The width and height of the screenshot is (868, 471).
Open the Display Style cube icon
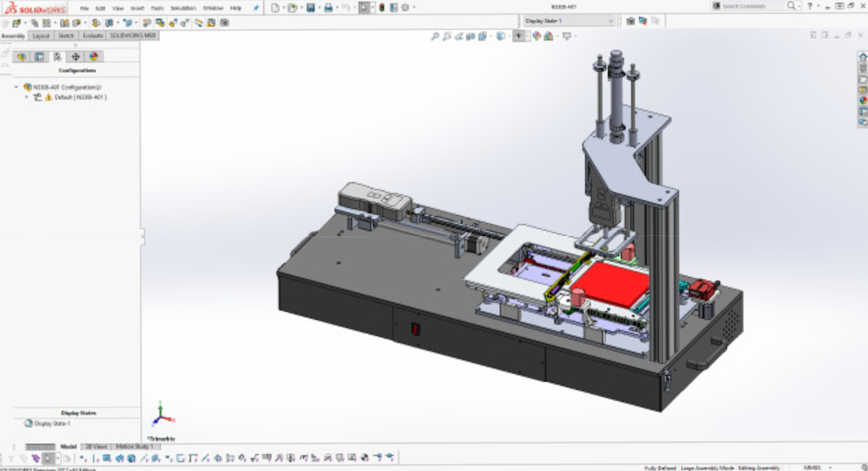[x=501, y=37]
